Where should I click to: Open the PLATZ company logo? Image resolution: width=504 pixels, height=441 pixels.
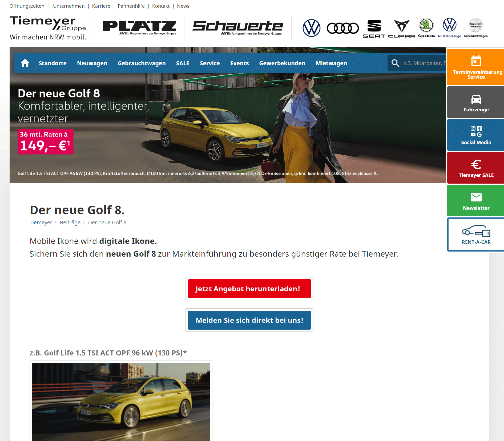[139, 28]
